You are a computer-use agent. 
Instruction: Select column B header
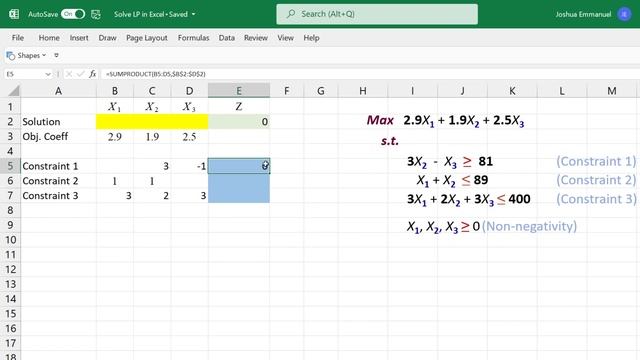115,91
